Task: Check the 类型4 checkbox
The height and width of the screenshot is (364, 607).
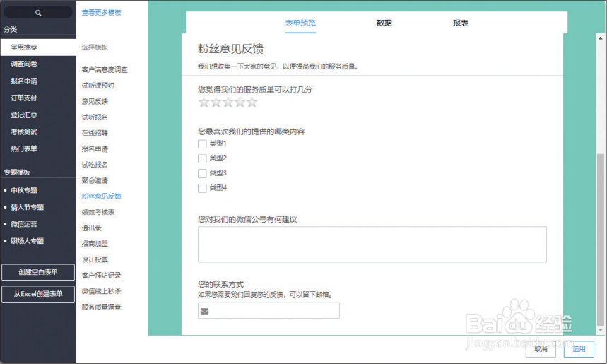Action: point(202,188)
